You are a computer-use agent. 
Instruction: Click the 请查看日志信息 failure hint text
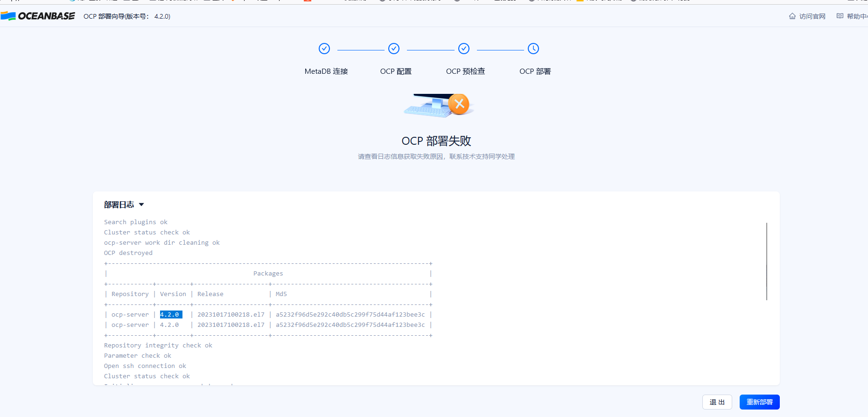coord(436,156)
